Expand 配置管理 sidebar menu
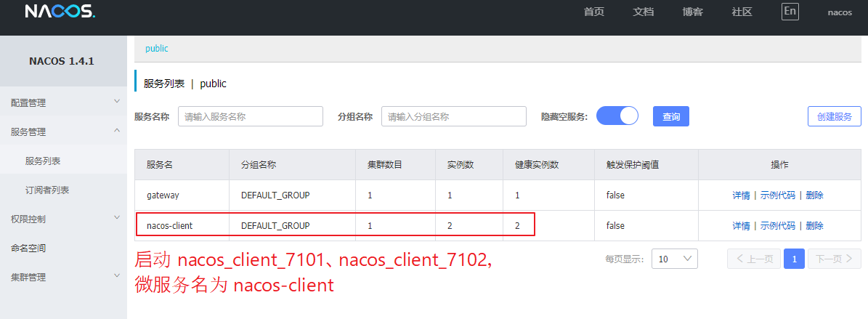 pyautogui.click(x=64, y=102)
